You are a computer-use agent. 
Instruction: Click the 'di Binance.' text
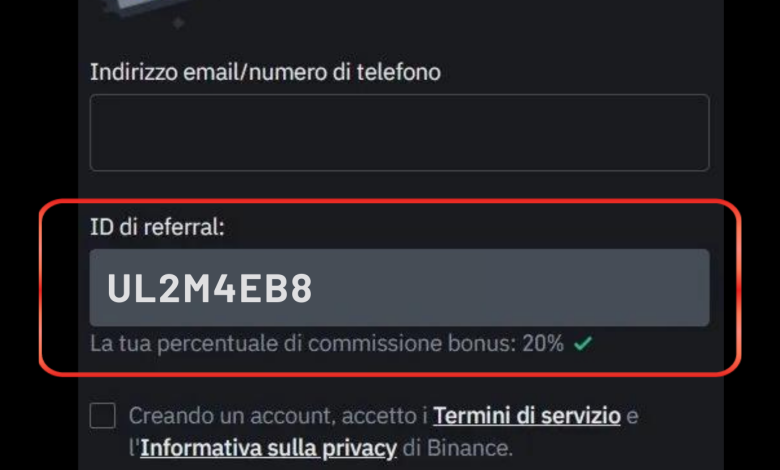tap(458, 448)
